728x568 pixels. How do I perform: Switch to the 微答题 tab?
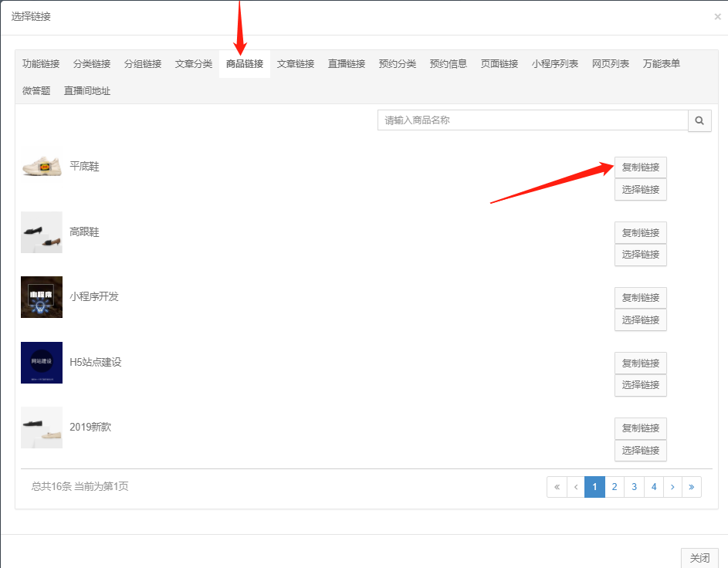click(x=36, y=91)
